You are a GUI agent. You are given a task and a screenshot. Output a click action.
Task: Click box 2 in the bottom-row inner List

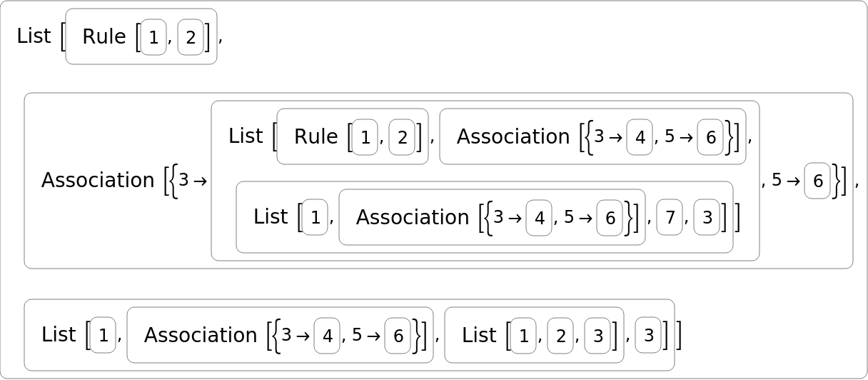click(560, 335)
